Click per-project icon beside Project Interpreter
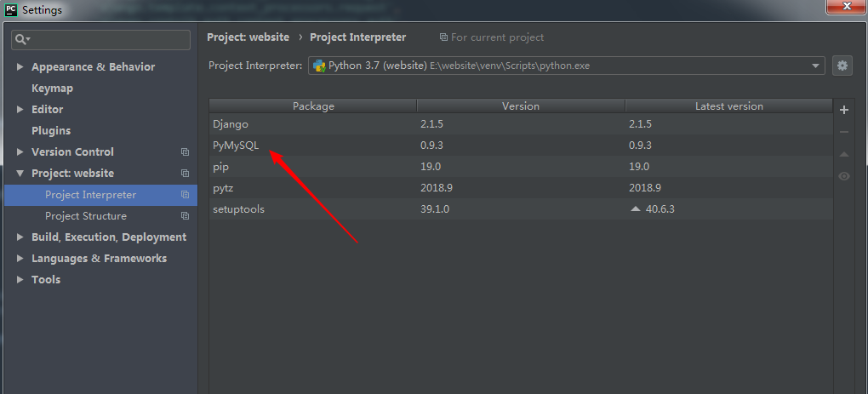 pyautogui.click(x=185, y=195)
